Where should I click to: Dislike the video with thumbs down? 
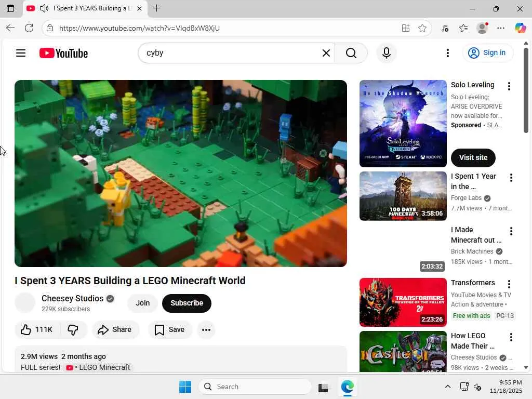tap(73, 329)
